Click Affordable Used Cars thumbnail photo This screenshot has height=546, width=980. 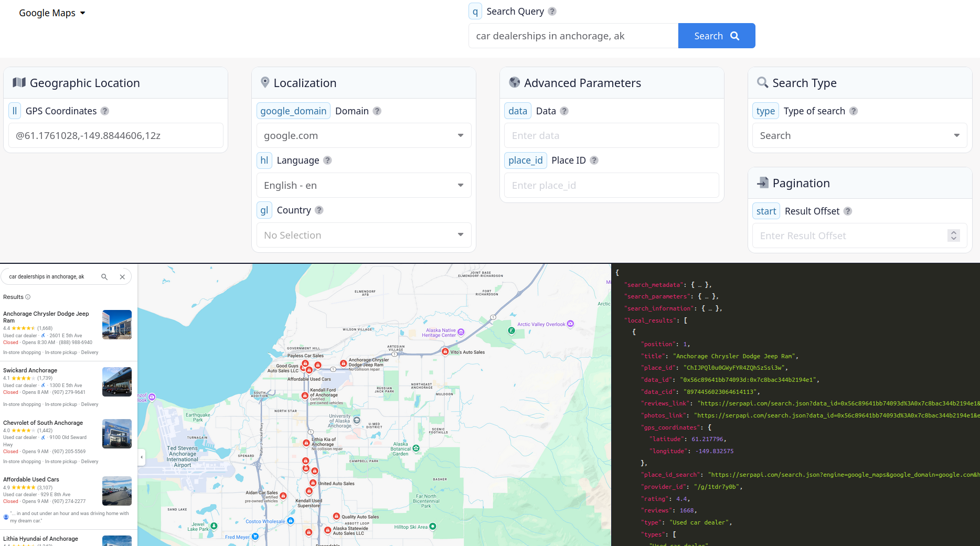pyautogui.click(x=117, y=491)
